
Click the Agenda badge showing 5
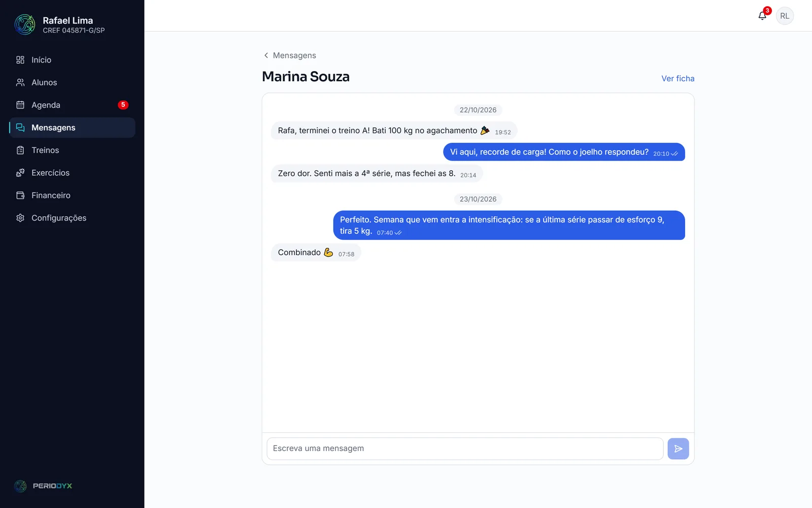click(x=123, y=105)
